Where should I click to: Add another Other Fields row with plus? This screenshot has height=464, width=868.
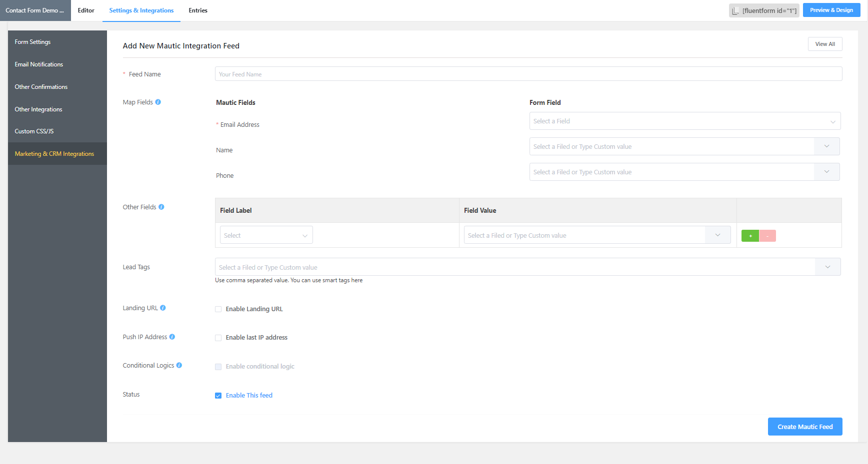pyautogui.click(x=750, y=236)
